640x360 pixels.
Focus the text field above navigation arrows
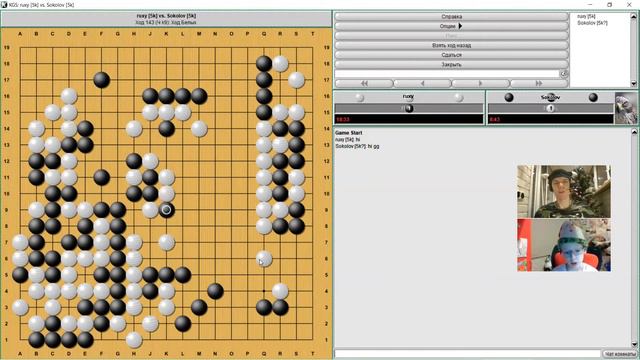447,74
